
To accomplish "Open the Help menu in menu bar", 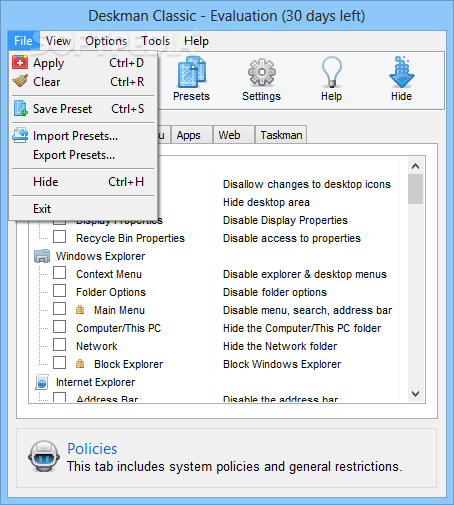I will click(x=196, y=41).
